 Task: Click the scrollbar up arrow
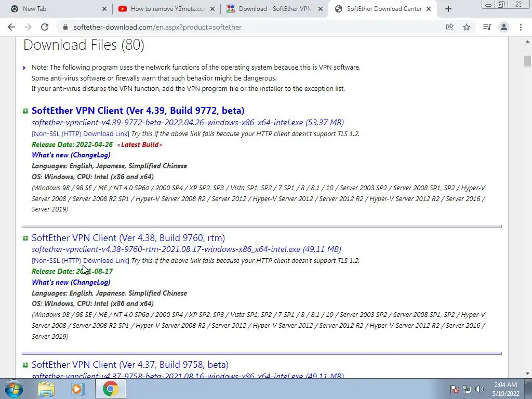pos(527,42)
